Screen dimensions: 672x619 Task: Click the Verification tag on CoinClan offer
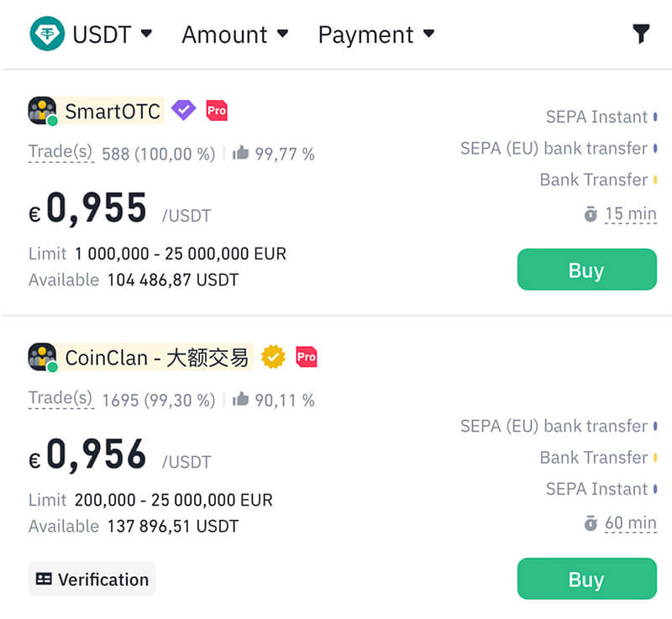92,579
